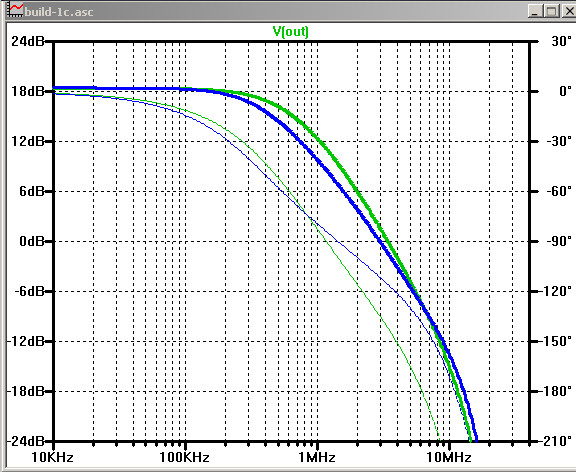This screenshot has height=472, width=576.
Task: Click the 12dB magnitude axis label
Action: pyautogui.click(x=28, y=141)
